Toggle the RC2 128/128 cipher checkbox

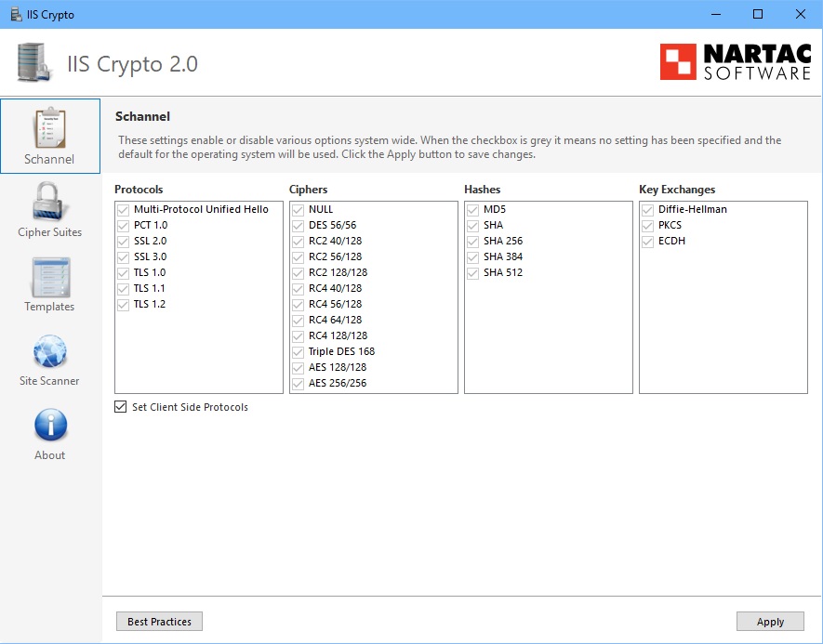pyautogui.click(x=299, y=272)
